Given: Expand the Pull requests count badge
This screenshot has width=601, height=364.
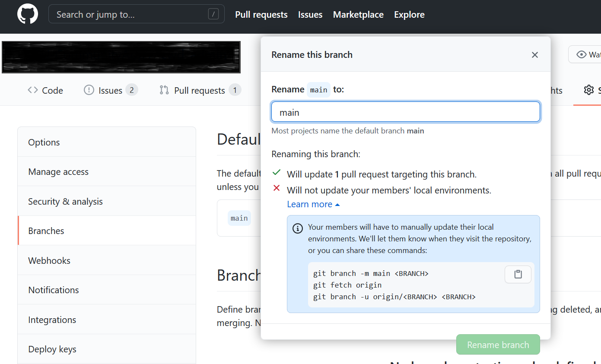Looking at the screenshot, I should (235, 90).
